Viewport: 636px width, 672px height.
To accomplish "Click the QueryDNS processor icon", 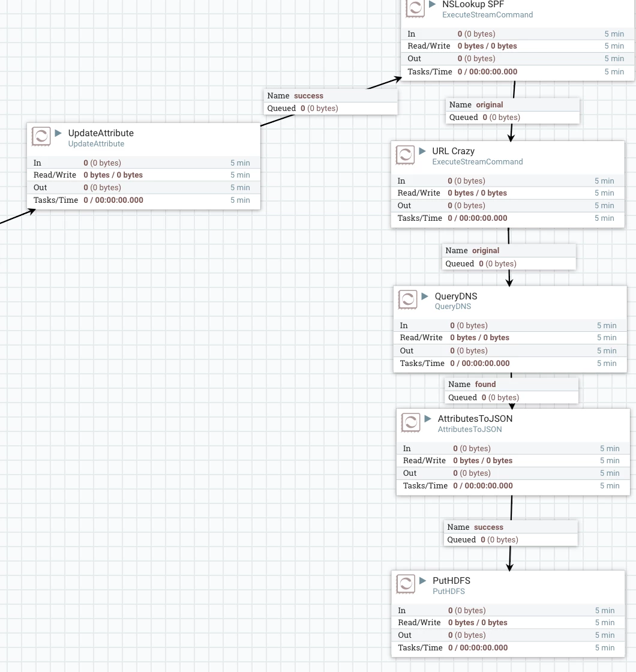I will pos(407,299).
